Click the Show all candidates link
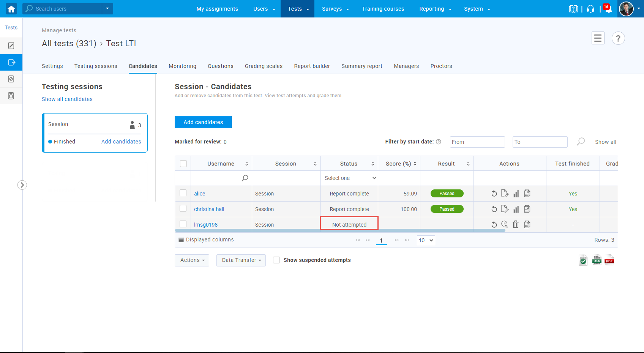644x353 pixels. click(67, 99)
